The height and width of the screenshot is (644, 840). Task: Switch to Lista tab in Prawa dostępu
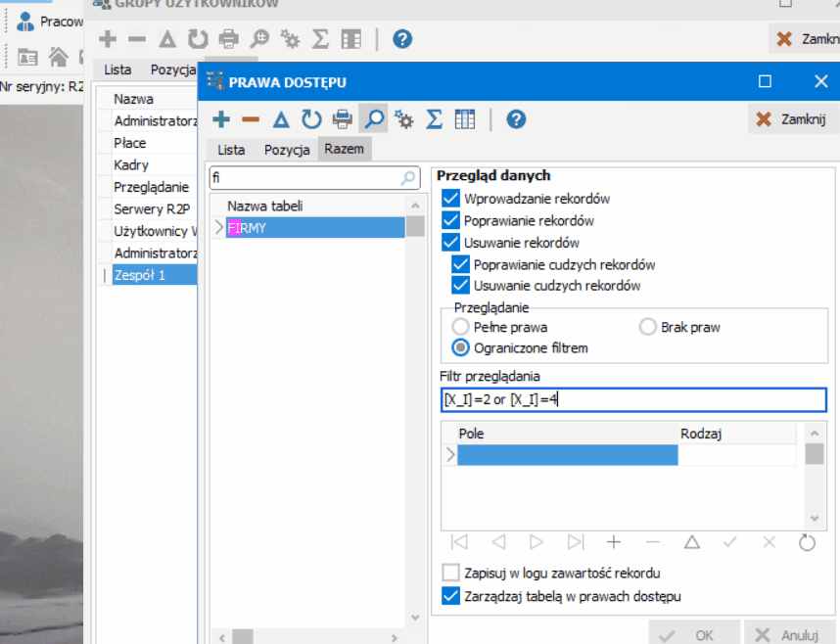231,150
